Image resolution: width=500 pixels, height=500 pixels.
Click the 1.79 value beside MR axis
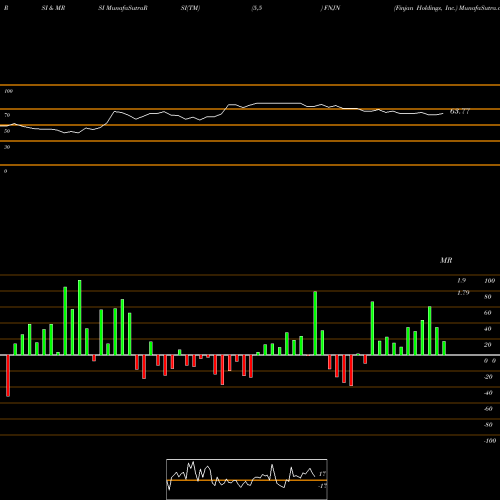point(463,293)
